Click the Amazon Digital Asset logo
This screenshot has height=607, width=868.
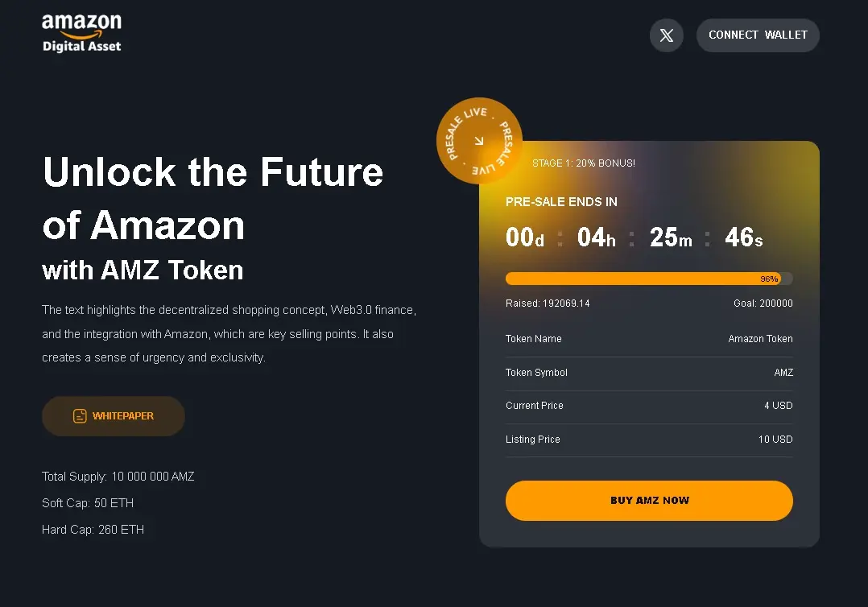(x=82, y=33)
